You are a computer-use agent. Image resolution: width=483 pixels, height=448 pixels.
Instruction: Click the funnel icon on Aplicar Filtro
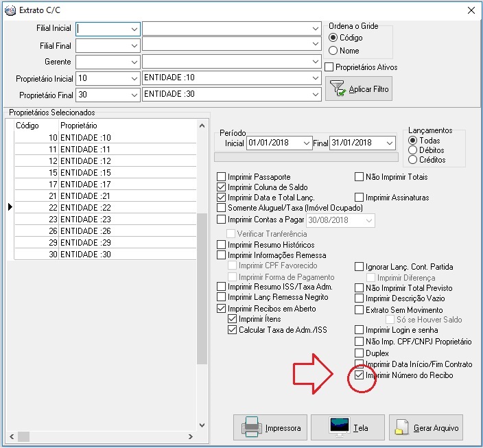pos(338,88)
